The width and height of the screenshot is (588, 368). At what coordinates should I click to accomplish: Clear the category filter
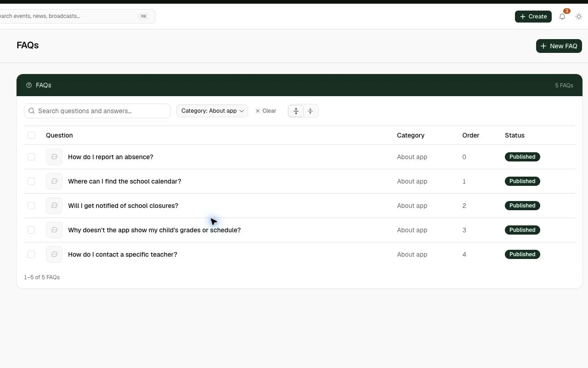(x=266, y=111)
